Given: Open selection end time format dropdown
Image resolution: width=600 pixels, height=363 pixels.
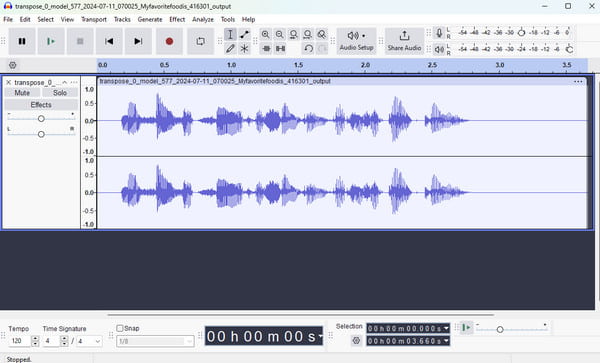Looking at the screenshot, I should click(x=446, y=340).
